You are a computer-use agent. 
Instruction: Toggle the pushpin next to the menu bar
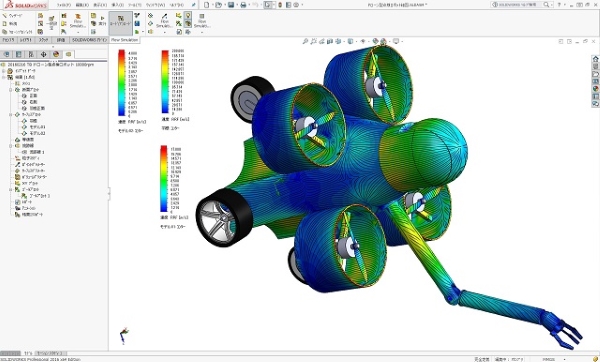tap(194, 5)
